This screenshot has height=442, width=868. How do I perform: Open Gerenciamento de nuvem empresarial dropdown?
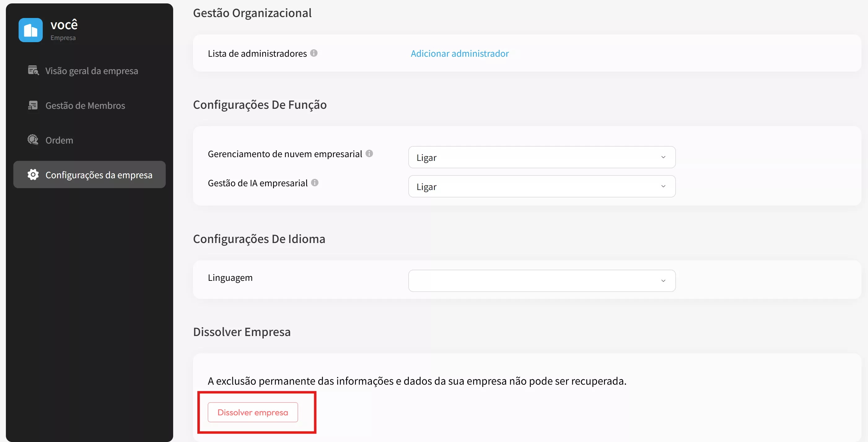point(542,157)
